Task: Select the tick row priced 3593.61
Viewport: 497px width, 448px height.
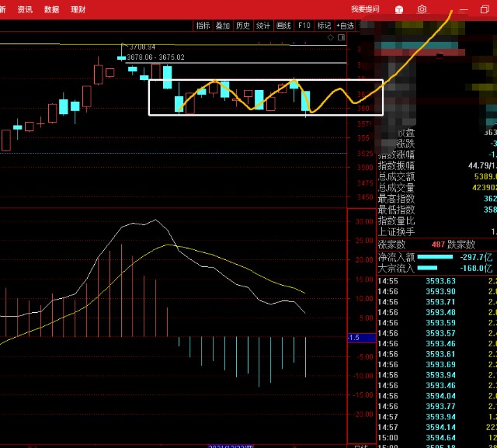Action: click(x=437, y=354)
